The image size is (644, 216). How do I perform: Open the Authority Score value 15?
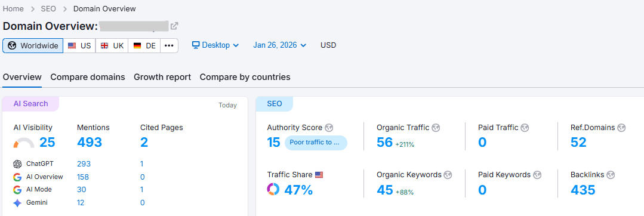click(273, 143)
